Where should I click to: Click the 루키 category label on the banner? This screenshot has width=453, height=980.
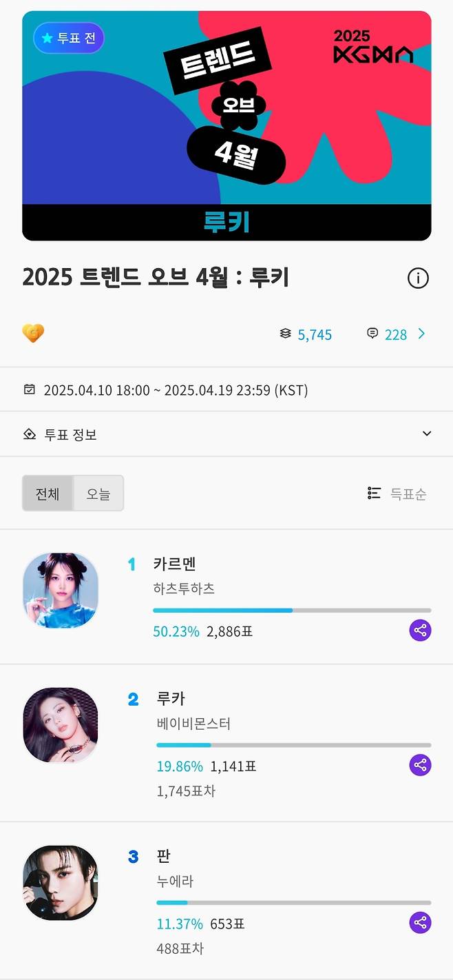[226, 222]
